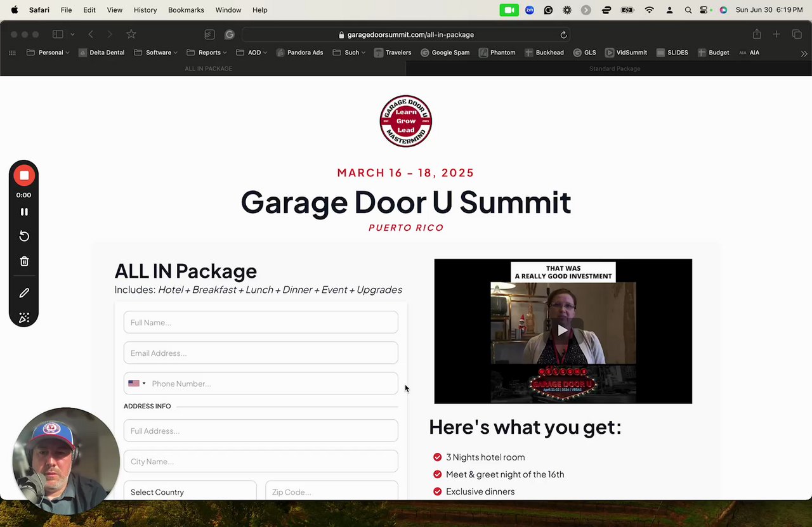The width and height of the screenshot is (812, 527).
Task: Expand the Software bookmarks folder
Action: [156, 53]
